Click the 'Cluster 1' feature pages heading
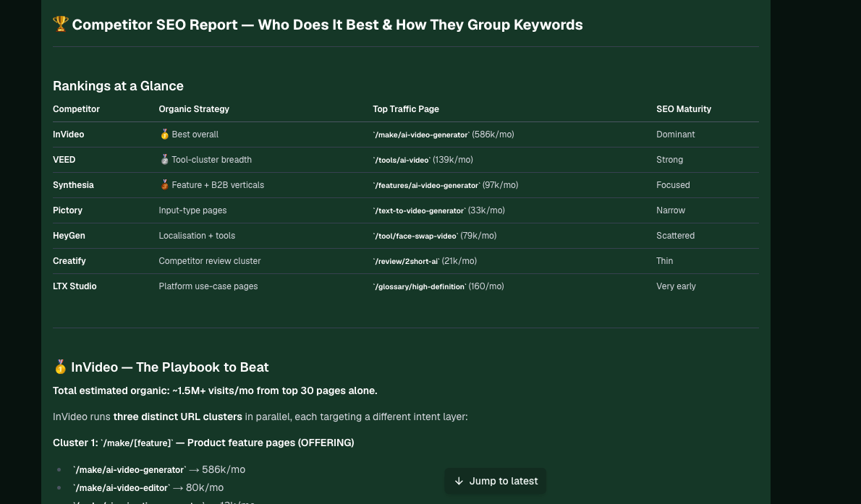This screenshot has height=504, width=861. tap(203, 443)
